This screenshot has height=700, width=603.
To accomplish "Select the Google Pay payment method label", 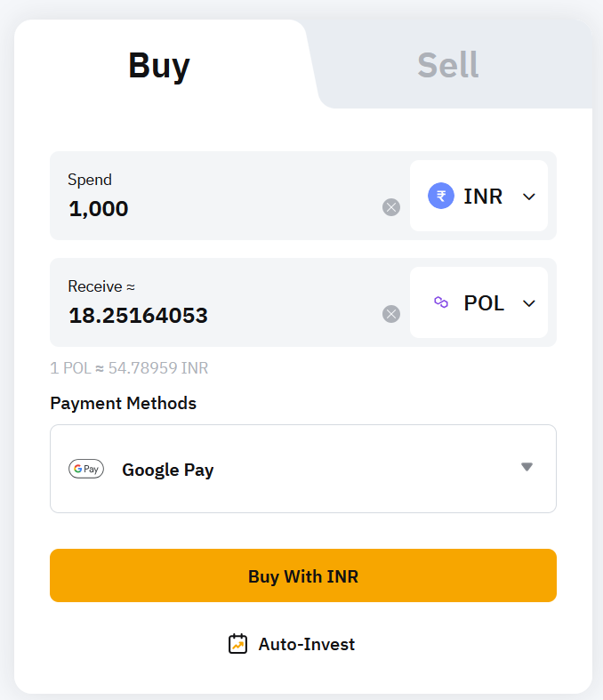I will click(x=168, y=470).
